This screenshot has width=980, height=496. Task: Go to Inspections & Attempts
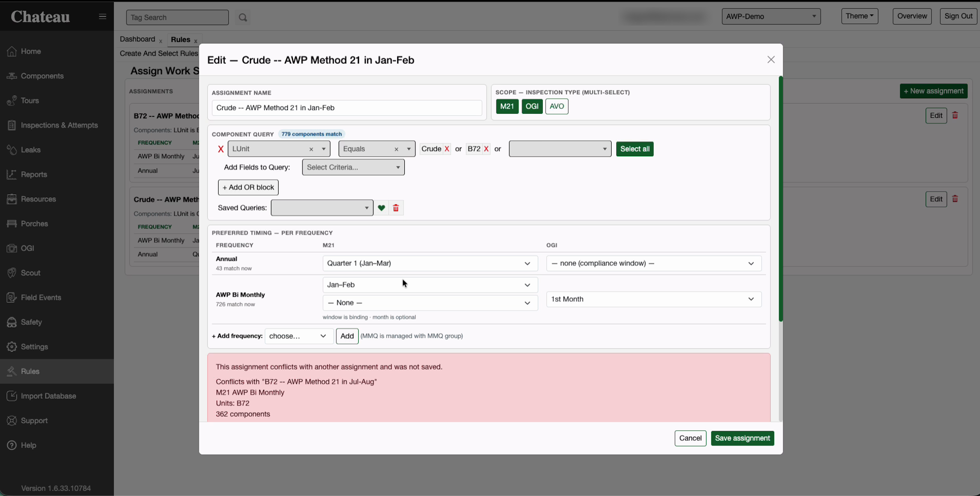[x=59, y=125]
